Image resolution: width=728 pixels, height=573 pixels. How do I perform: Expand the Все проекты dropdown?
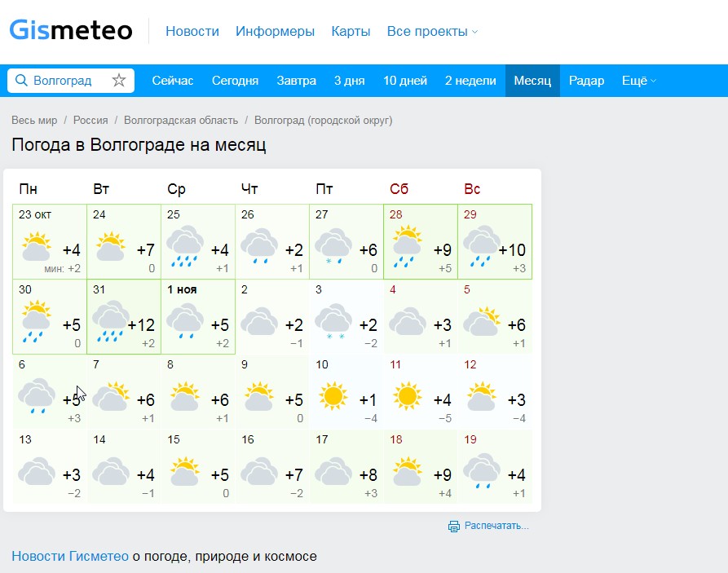pos(432,31)
